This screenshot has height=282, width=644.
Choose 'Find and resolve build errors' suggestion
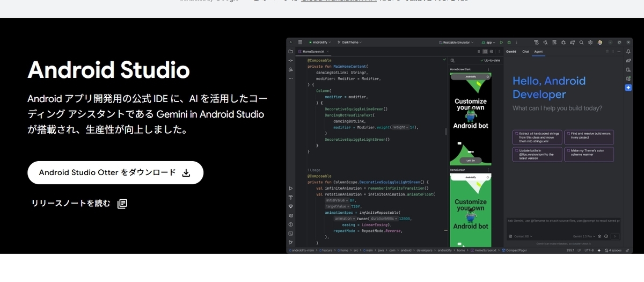[589, 137]
